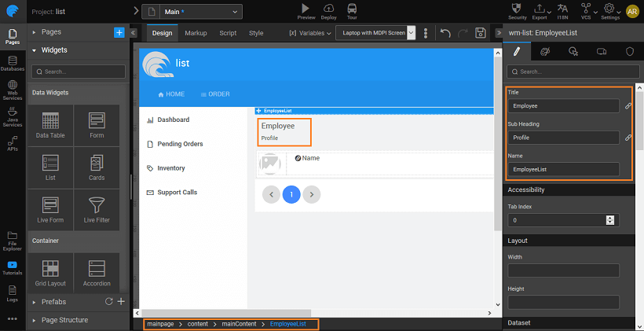Click the mainContent breadcrumb link
This screenshot has height=331, width=644.
[239, 324]
